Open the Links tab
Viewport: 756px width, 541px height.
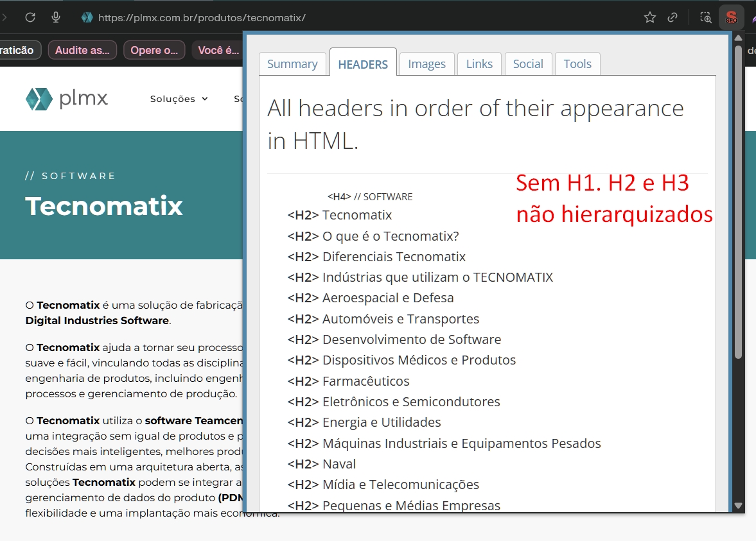pyautogui.click(x=479, y=64)
